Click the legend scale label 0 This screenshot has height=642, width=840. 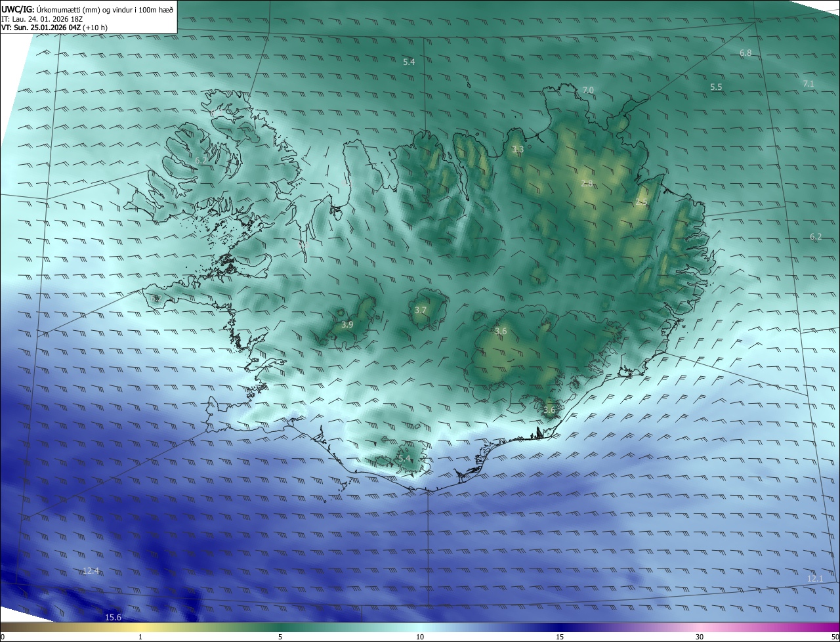tap(2, 637)
